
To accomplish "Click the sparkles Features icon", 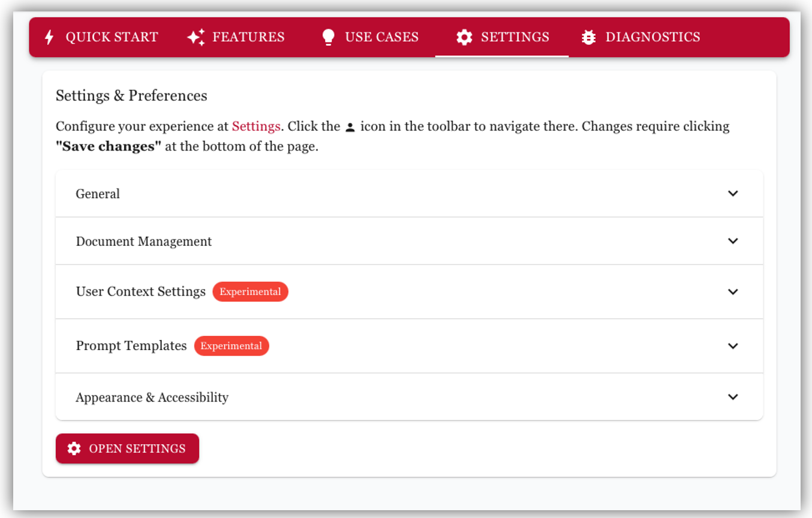I will tap(196, 37).
